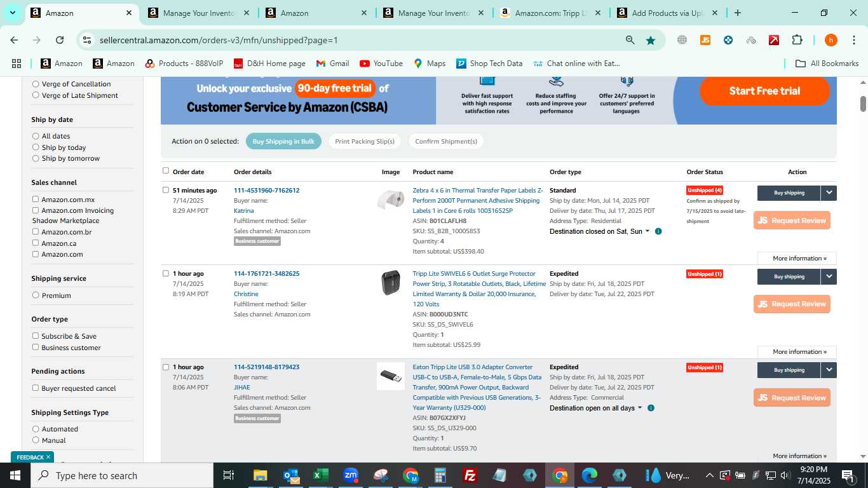Open the Google apps grid in bookmarks bar
868x488 pixels.
coord(17,64)
